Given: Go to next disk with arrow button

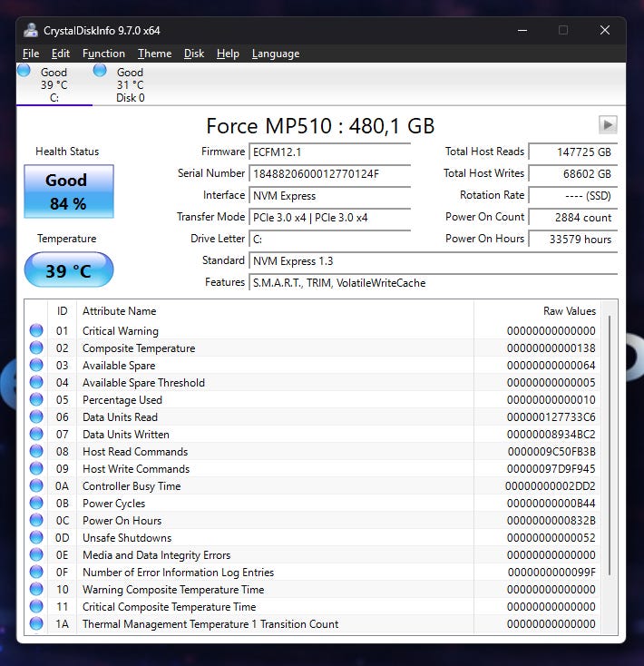Looking at the screenshot, I should [608, 125].
